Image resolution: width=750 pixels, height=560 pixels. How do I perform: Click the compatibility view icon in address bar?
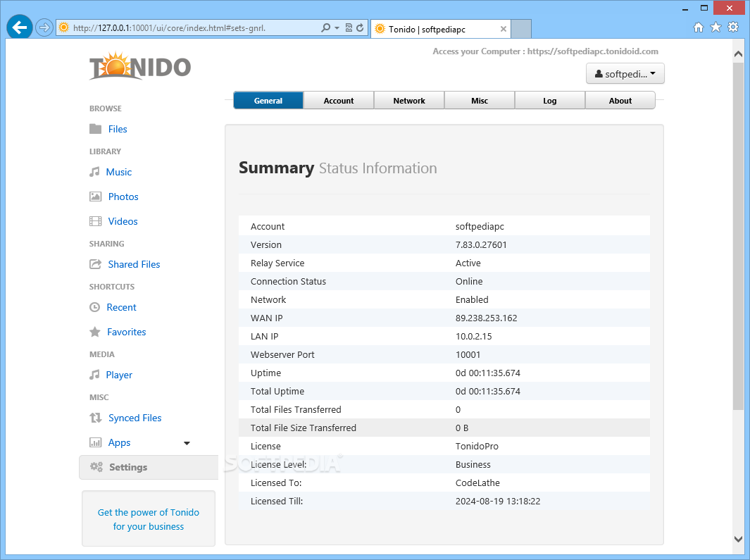pos(349,27)
